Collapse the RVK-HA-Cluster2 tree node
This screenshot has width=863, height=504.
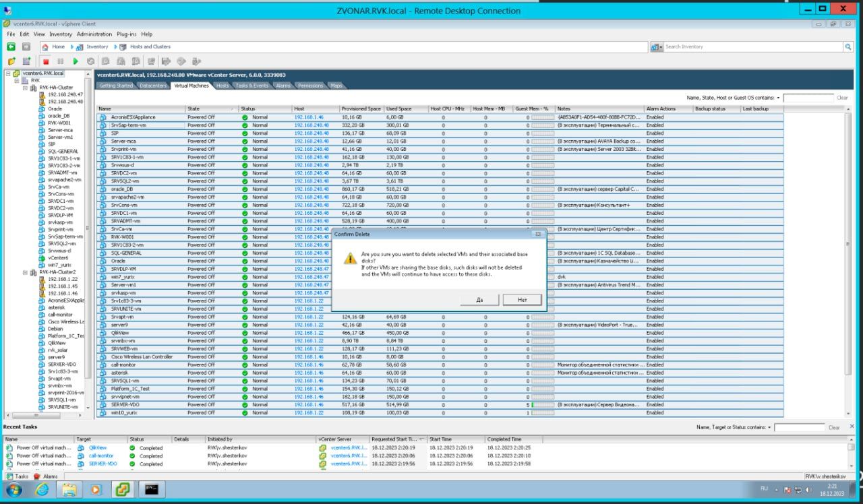click(x=25, y=272)
